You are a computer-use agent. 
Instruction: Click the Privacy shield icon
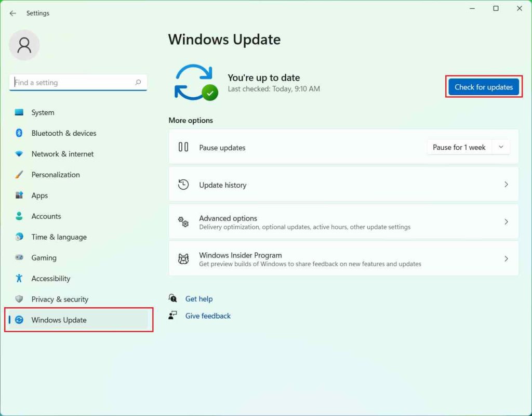tap(19, 299)
